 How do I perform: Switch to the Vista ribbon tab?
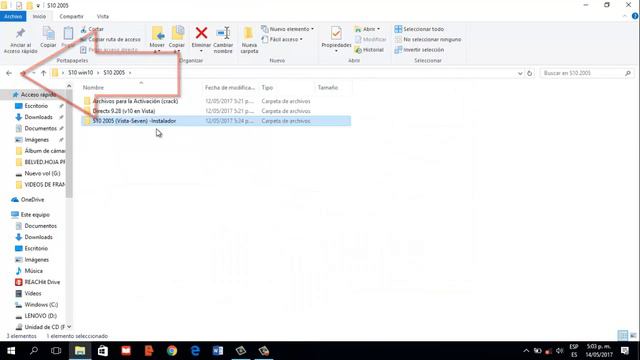pos(102,16)
